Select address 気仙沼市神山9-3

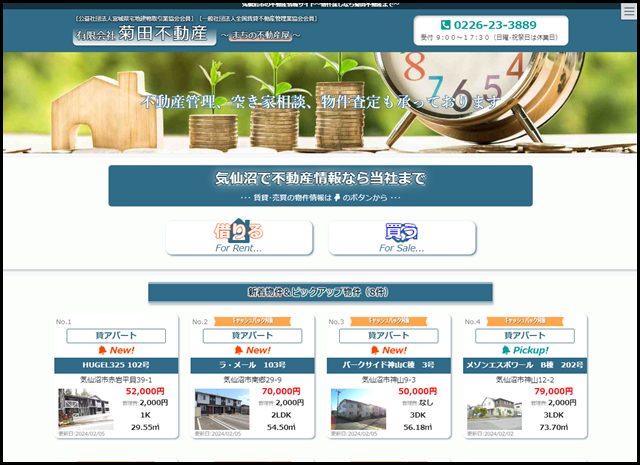tap(389, 380)
